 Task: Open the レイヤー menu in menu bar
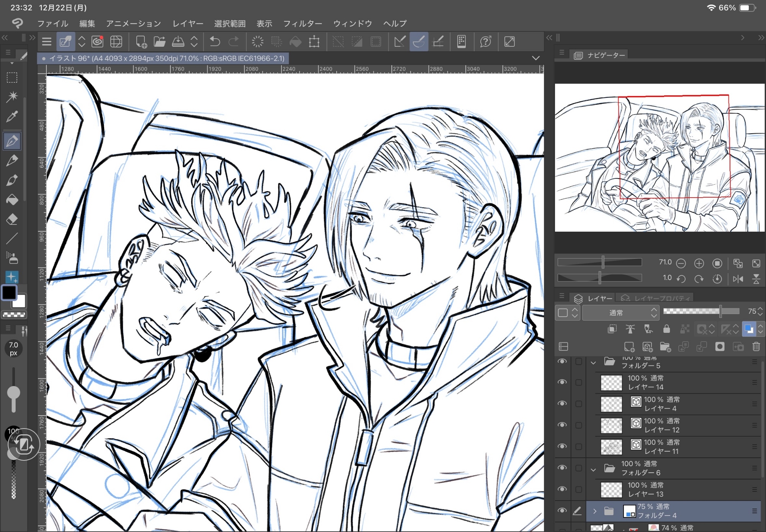pos(188,24)
